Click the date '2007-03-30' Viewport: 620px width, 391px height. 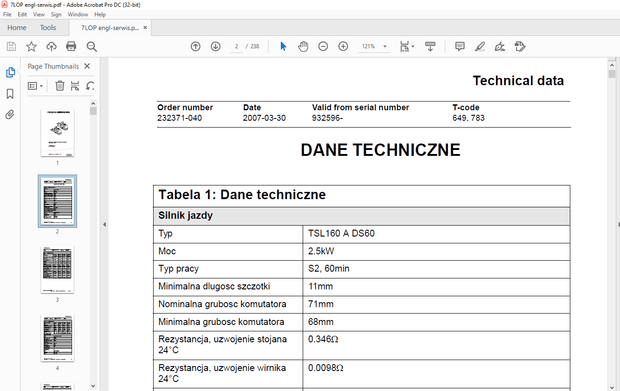264,118
